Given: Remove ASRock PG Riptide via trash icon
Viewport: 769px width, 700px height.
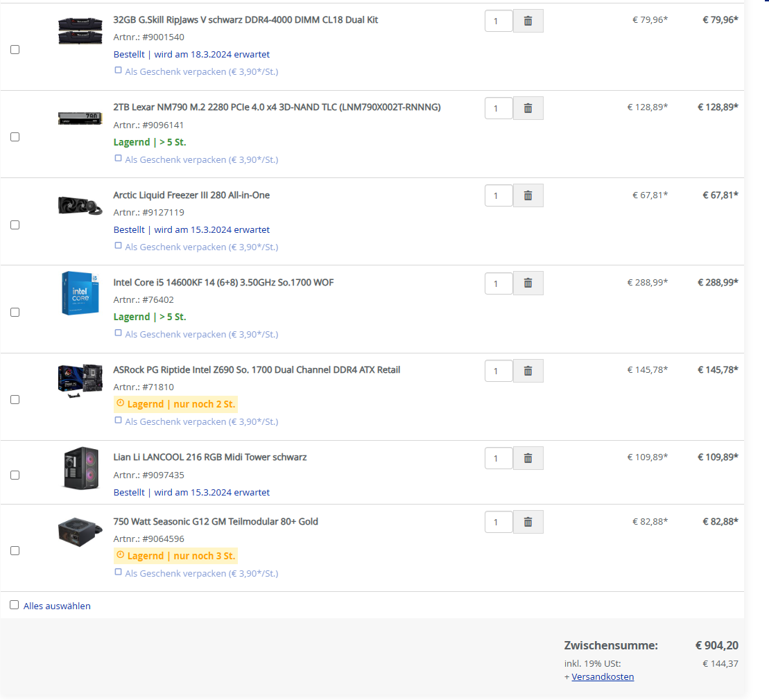Looking at the screenshot, I should click(528, 371).
